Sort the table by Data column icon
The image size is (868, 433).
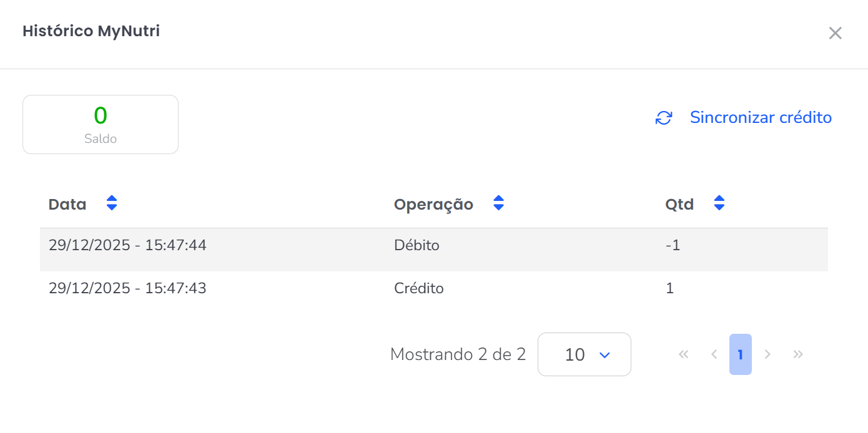point(112,203)
